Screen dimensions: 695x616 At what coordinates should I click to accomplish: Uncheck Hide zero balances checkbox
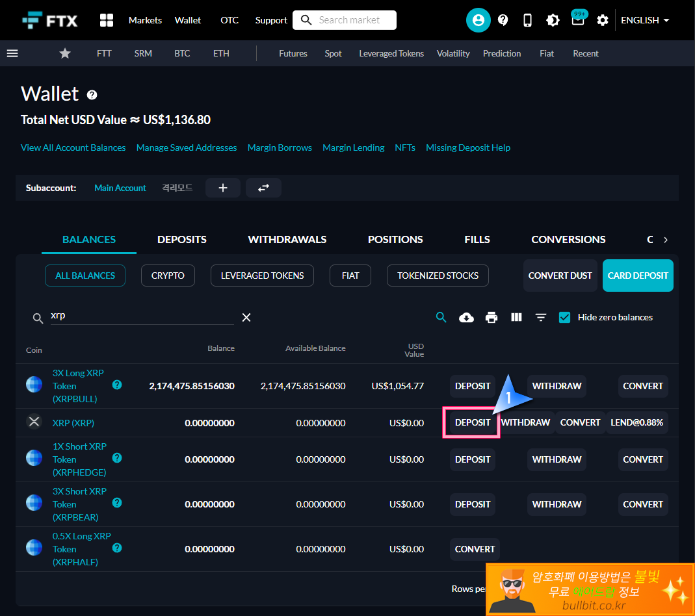[x=565, y=318]
